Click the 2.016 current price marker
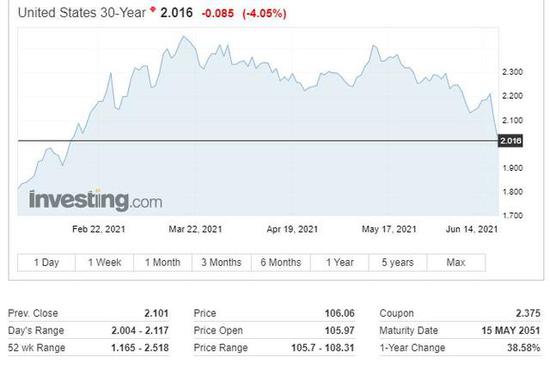Viewport: 550px width, 375px height. point(510,141)
